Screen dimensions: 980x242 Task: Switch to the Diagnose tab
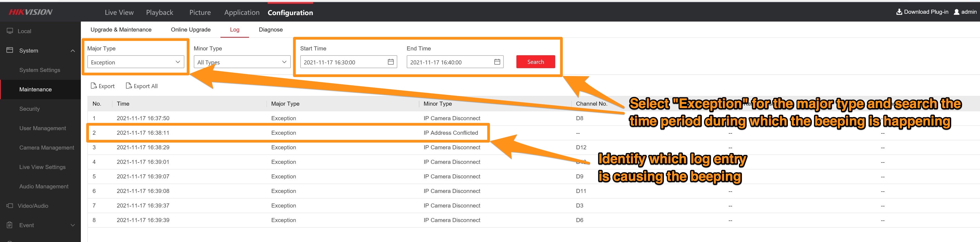(x=271, y=30)
